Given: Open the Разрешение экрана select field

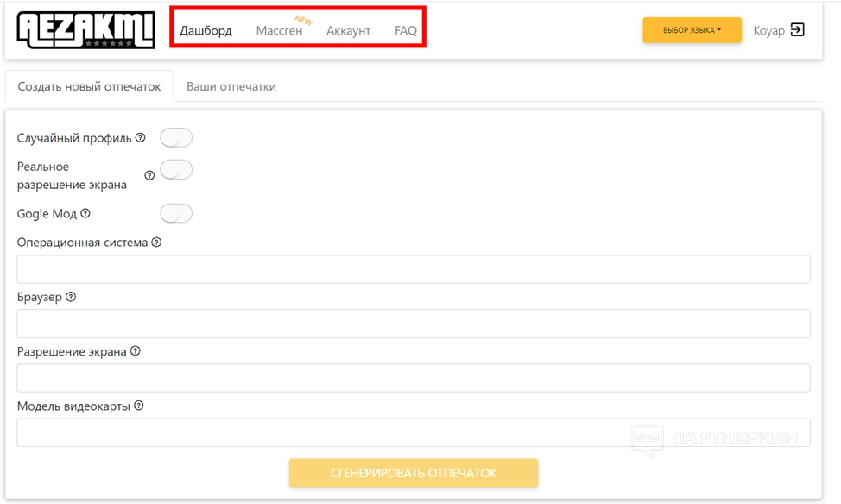Looking at the screenshot, I should coord(414,378).
